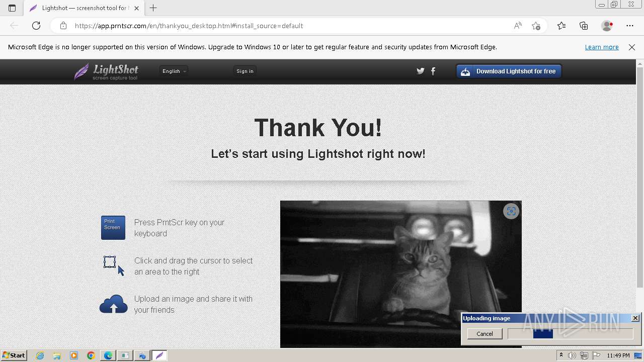Open File Explorer from the taskbar
Viewport: 644px width, 362px height.
[57, 355]
